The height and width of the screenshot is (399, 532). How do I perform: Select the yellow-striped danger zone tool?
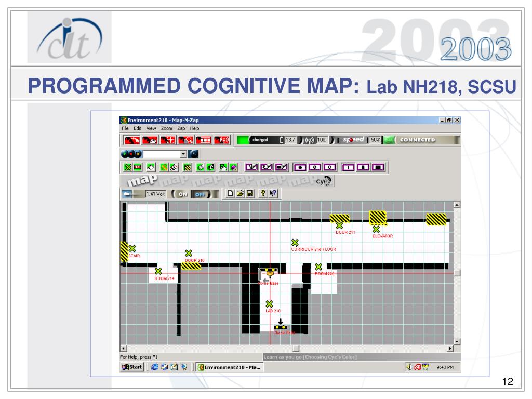(187, 167)
